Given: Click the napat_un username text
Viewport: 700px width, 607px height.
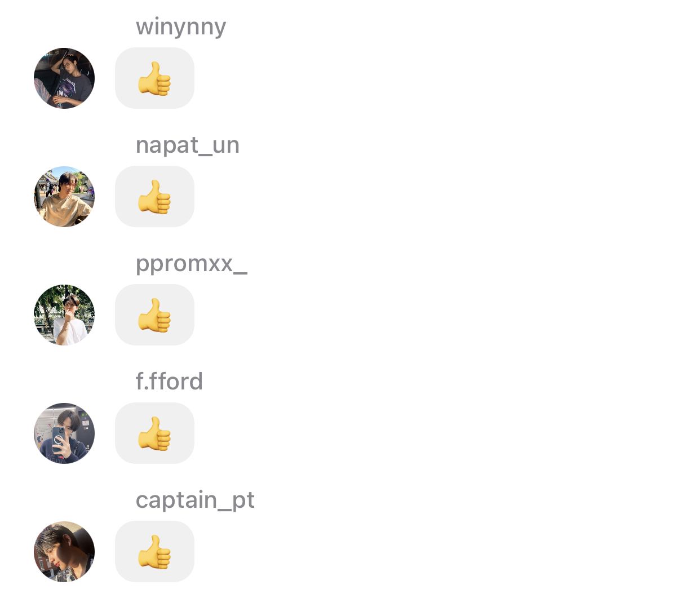Looking at the screenshot, I should (188, 145).
